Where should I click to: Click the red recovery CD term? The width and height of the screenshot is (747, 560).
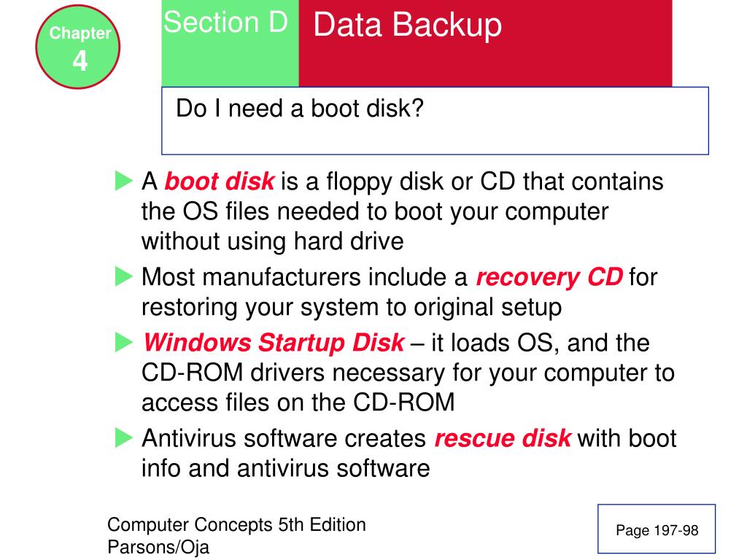tap(549, 277)
